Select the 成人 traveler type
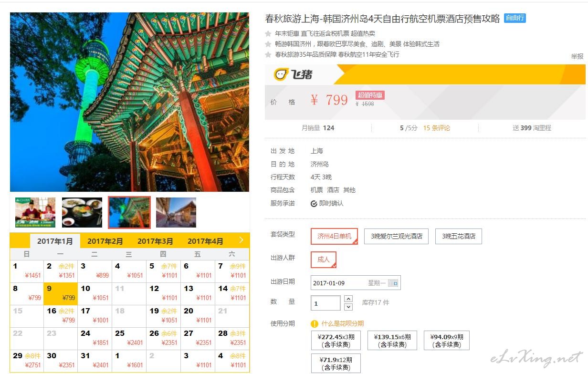This screenshot has width=588, height=374. point(324,260)
